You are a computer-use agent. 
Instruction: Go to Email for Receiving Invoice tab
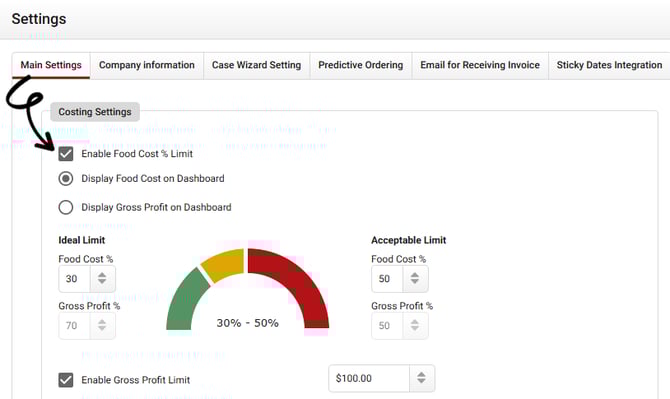click(480, 65)
